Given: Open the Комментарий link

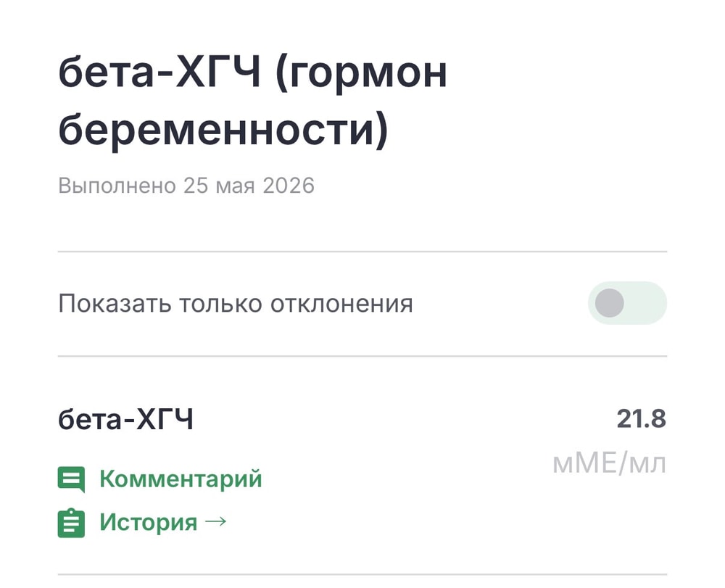Looking at the screenshot, I should click(x=181, y=479).
